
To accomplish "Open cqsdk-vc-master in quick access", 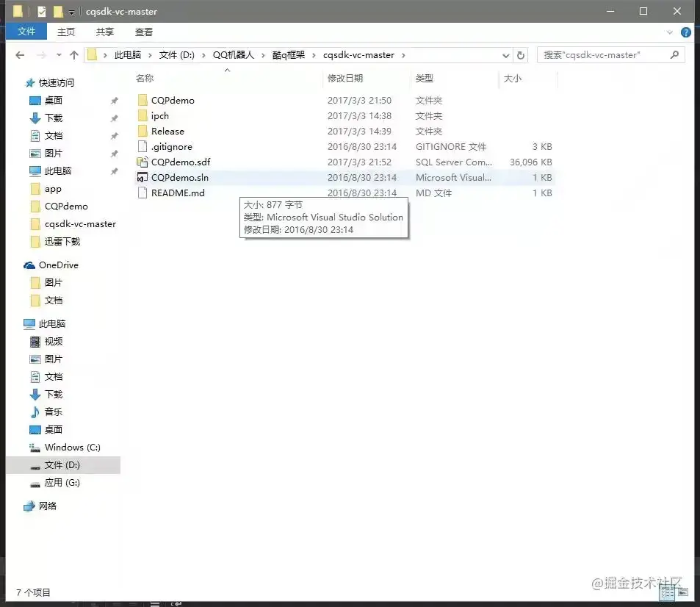I will tap(80, 224).
